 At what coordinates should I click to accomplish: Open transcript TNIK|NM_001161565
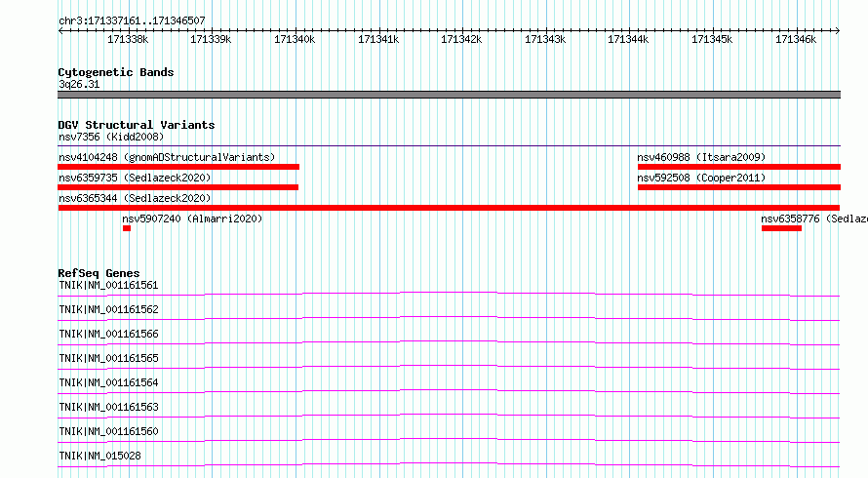point(108,358)
